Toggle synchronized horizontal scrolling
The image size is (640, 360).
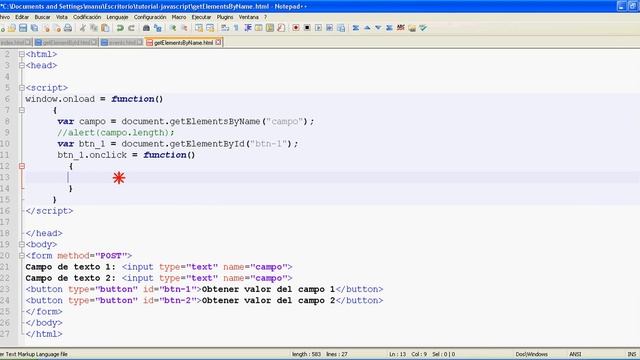click(210, 28)
